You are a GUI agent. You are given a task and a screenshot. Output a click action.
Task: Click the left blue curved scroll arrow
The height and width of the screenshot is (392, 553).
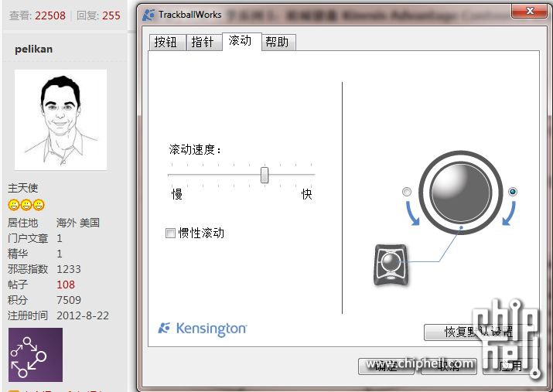coord(412,213)
